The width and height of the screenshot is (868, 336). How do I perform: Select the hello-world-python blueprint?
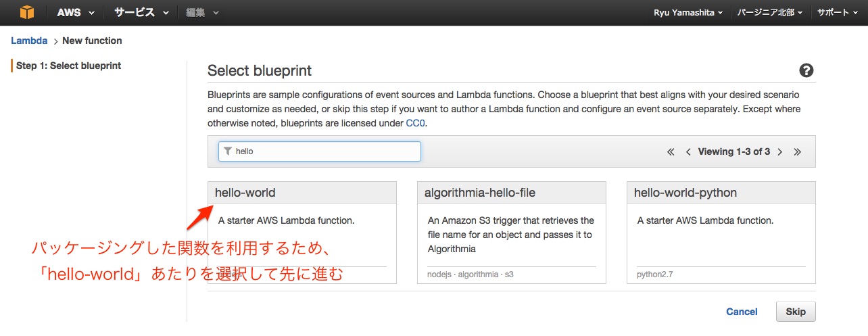point(721,232)
